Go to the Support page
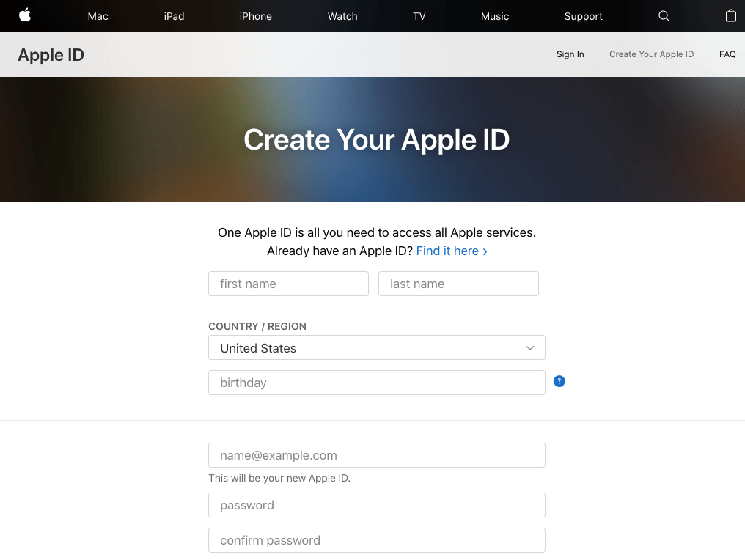Screen dimensions: 745x560 point(584,16)
